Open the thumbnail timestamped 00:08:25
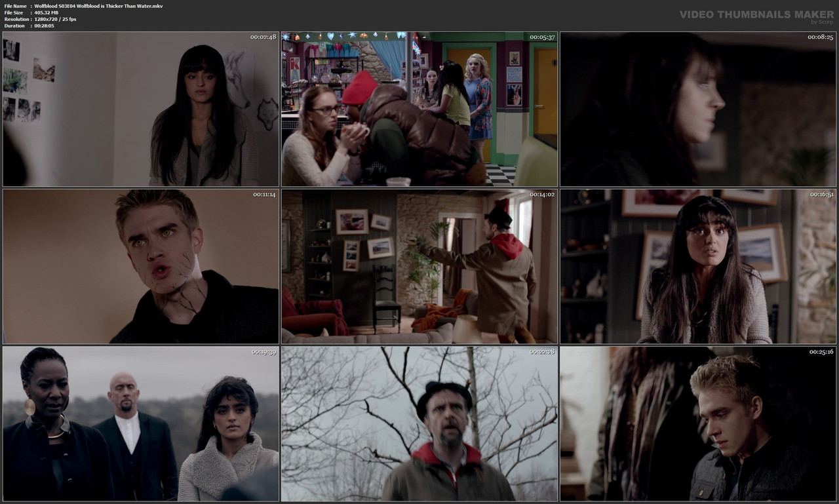 [698, 109]
